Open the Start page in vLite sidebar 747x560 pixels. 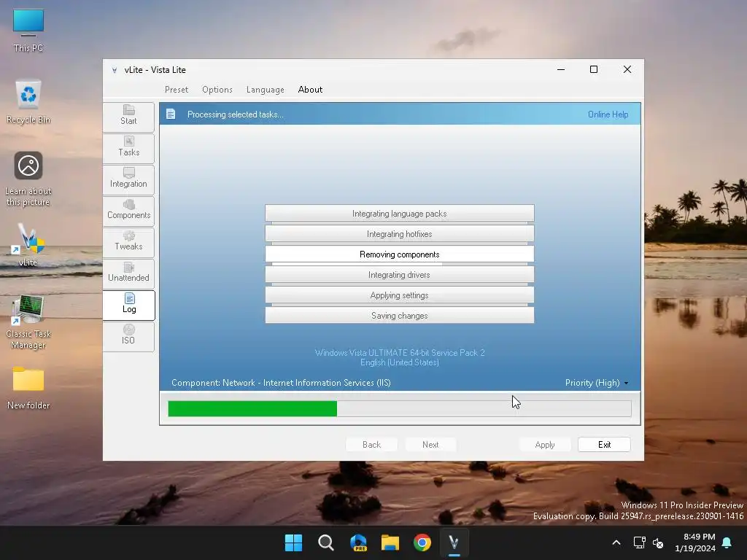(x=128, y=117)
